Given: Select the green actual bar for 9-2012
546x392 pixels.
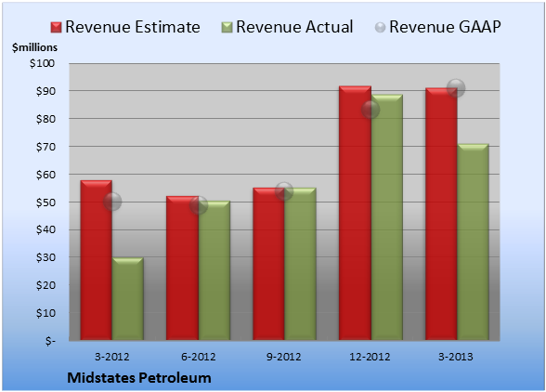Looking at the screenshot, I should click(300, 264).
